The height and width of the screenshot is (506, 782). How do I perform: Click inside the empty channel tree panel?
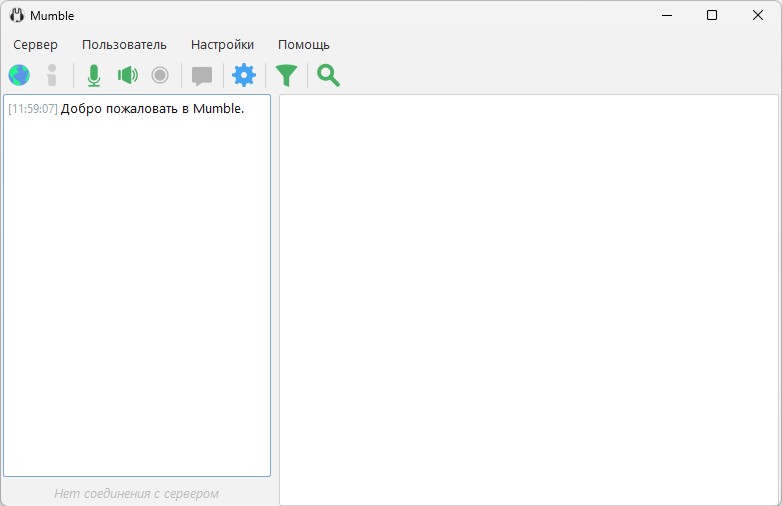[528, 300]
